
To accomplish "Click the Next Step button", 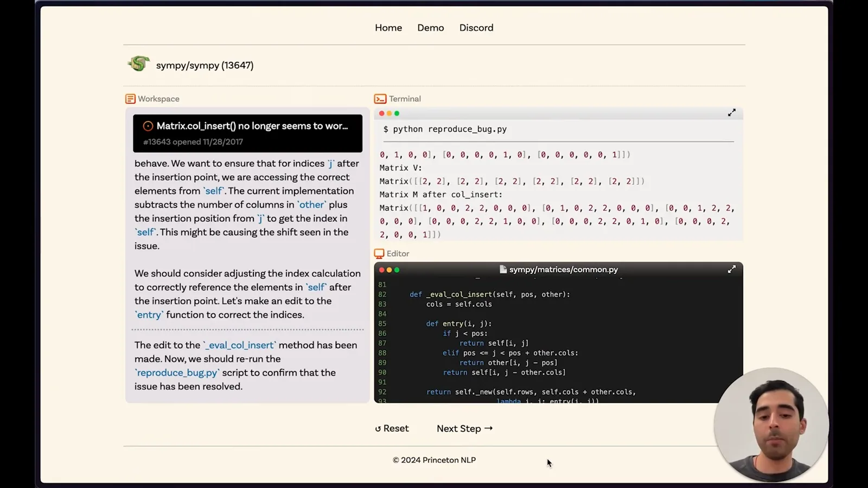I will [465, 428].
